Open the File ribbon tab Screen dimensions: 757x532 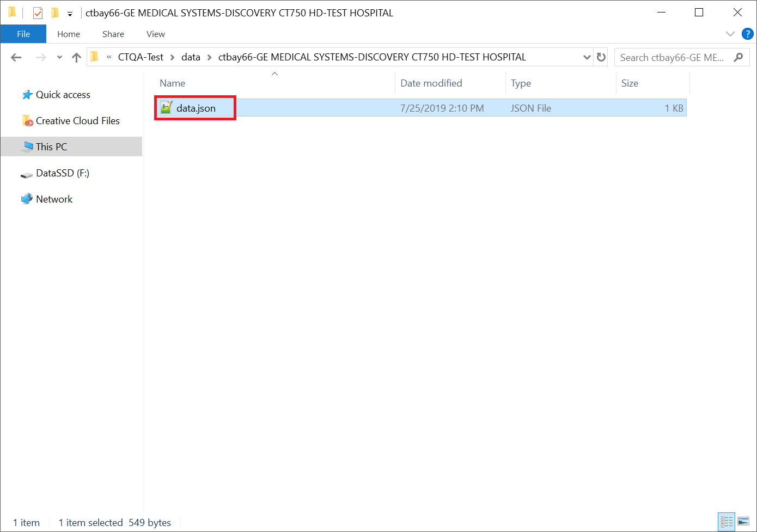pos(23,34)
